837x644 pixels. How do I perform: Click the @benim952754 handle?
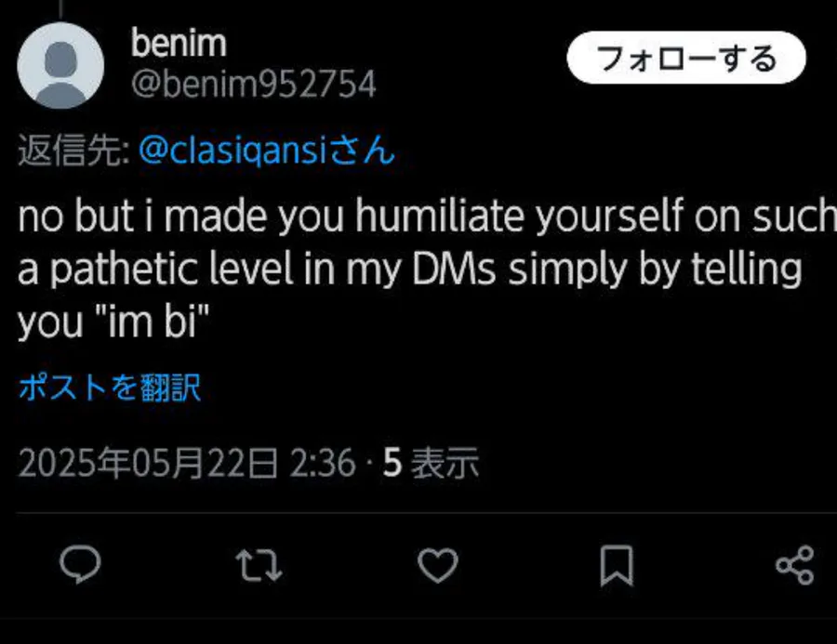click(253, 85)
